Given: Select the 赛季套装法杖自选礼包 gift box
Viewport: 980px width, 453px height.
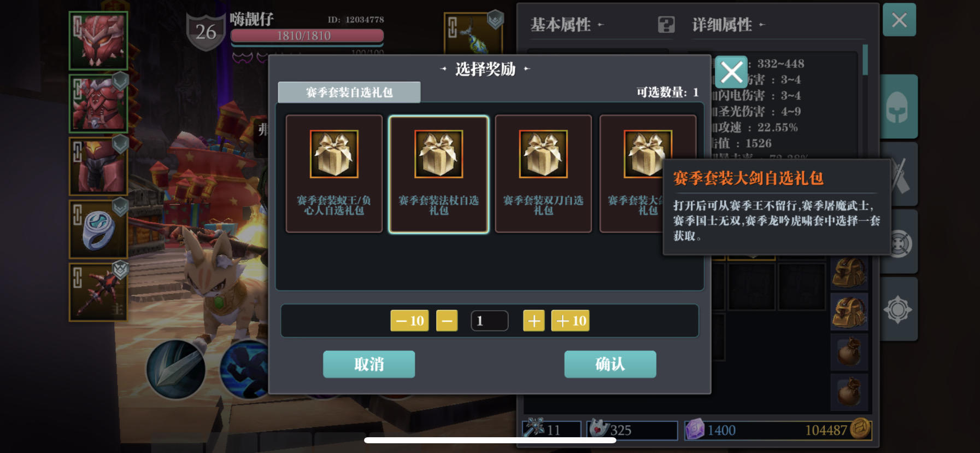Looking at the screenshot, I should pos(438,174).
